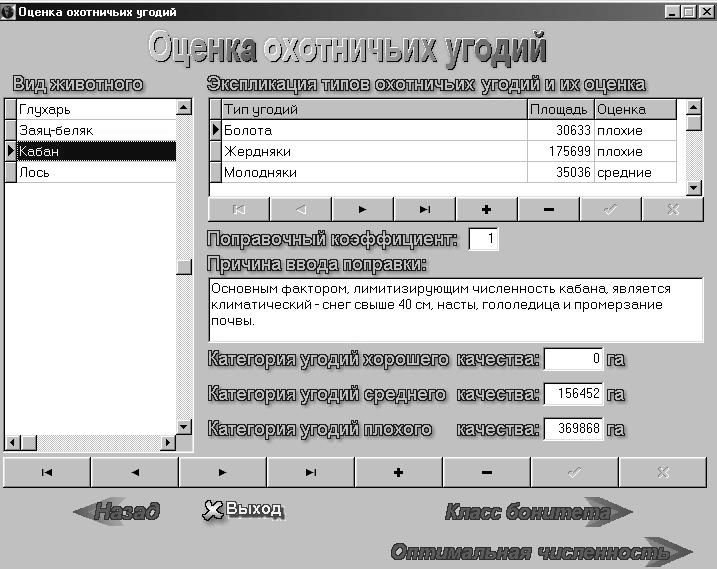Go to previous record in hunting grounds table navigator
The height and width of the screenshot is (569, 717).
click(301, 209)
